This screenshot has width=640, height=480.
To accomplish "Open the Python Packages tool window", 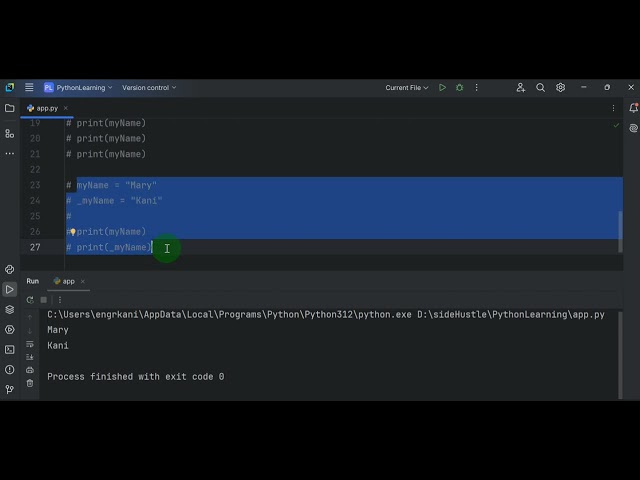I will coord(9,269).
